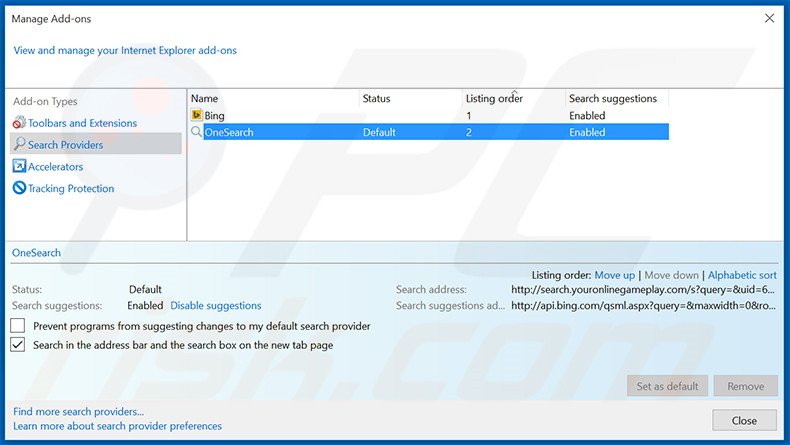Viewport: 790px width, 445px height.
Task: Click OneSearch's listing order value 2
Action: click(x=469, y=133)
